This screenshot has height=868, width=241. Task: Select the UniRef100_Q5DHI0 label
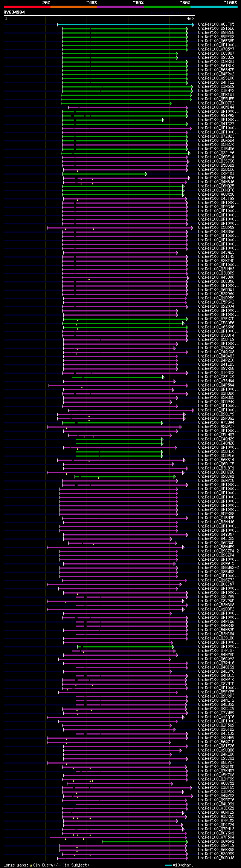point(216,452)
